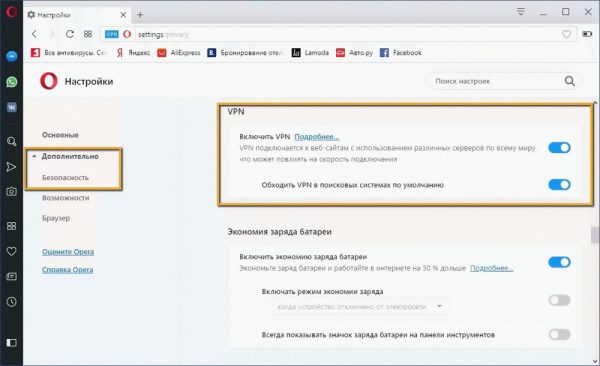Switch to Настройки tab
The height and width of the screenshot is (366, 600).
[76, 15]
